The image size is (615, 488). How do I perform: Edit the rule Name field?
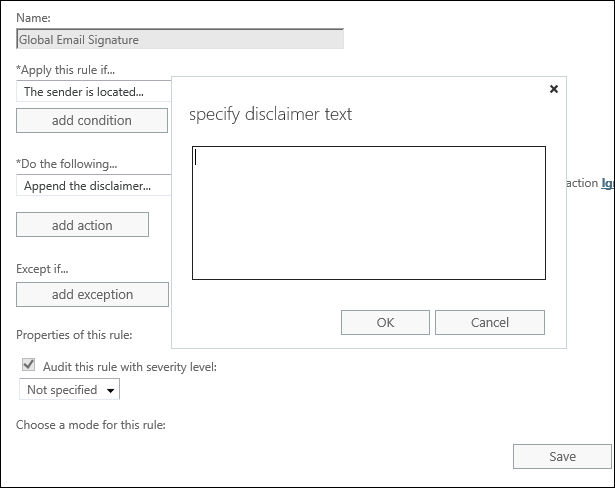coord(180,39)
